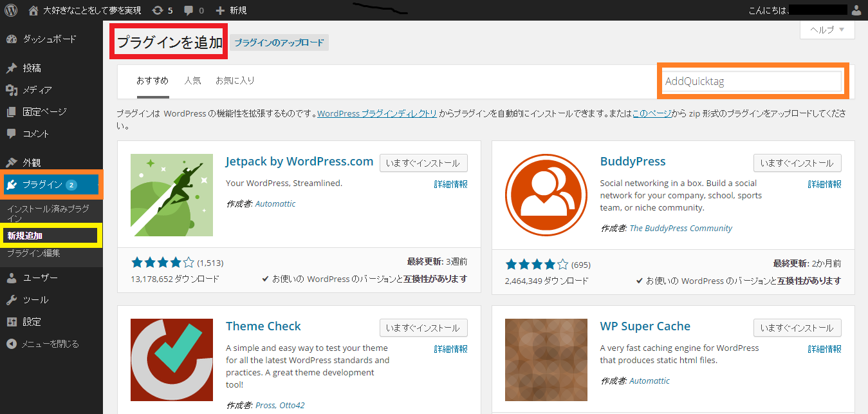Image resolution: width=868 pixels, height=414 pixels.
Task: Open the user avatar in admin bar
Action: pyautogui.click(x=856, y=10)
